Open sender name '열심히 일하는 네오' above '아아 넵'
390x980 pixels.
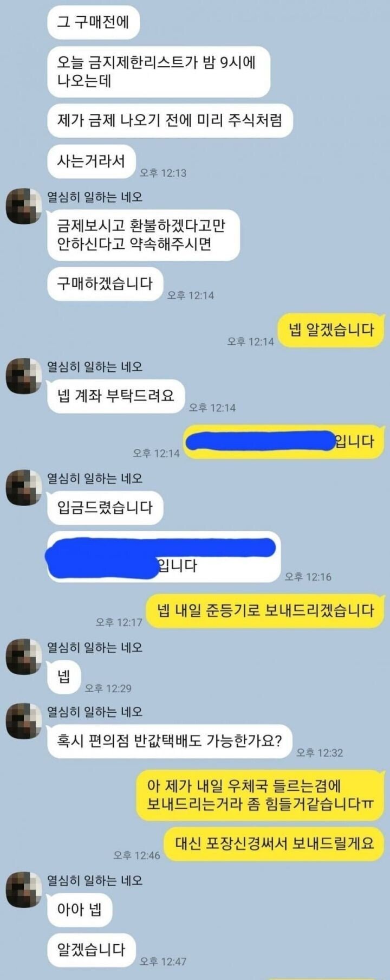pos(95,881)
